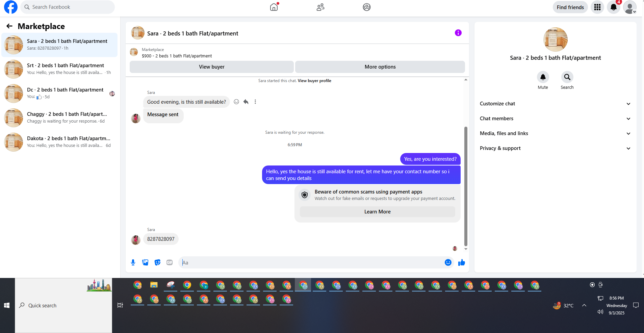
Task: Open the Srt conversation
Action: 60,69
